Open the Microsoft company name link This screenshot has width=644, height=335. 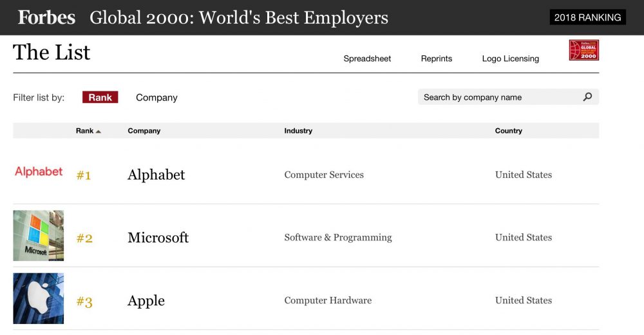158,238
